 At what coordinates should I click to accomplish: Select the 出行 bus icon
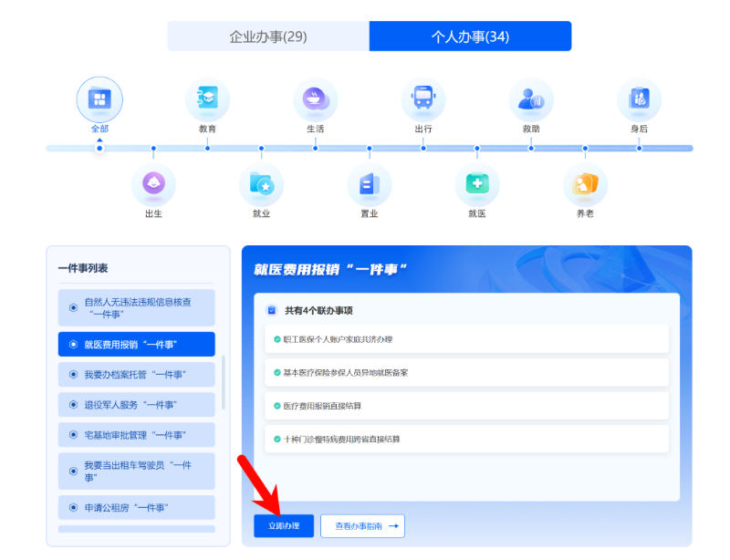(423, 99)
